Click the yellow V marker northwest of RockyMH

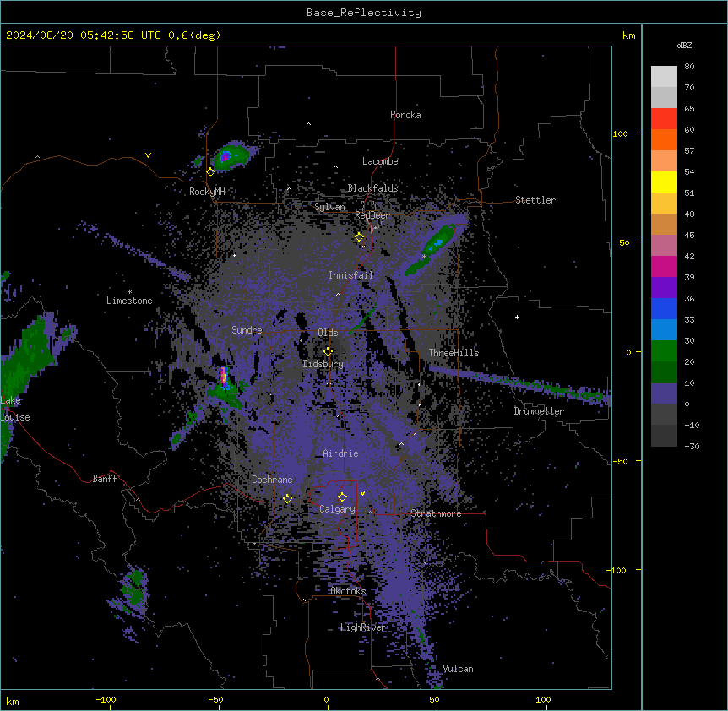click(148, 155)
